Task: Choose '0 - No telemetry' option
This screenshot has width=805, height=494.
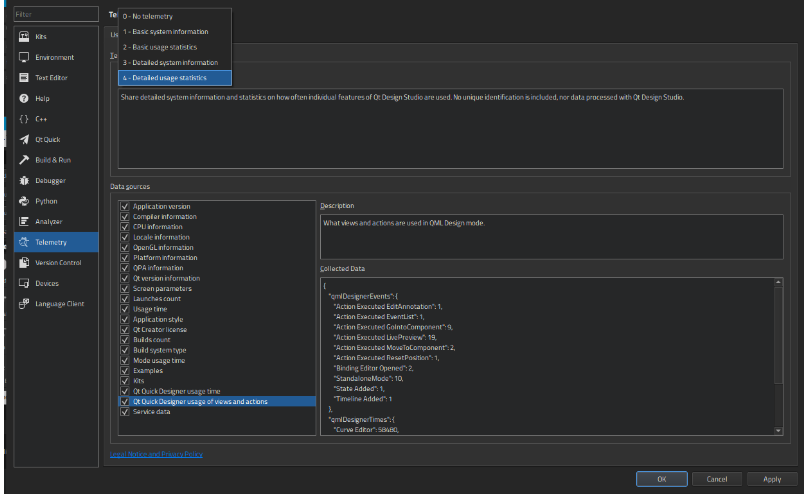Action: 175,16
